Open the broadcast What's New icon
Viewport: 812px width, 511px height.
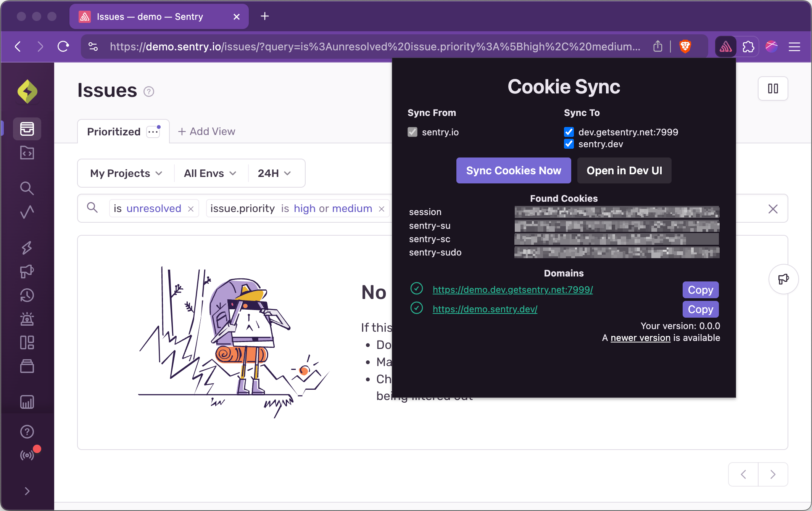[x=27, y=455]
